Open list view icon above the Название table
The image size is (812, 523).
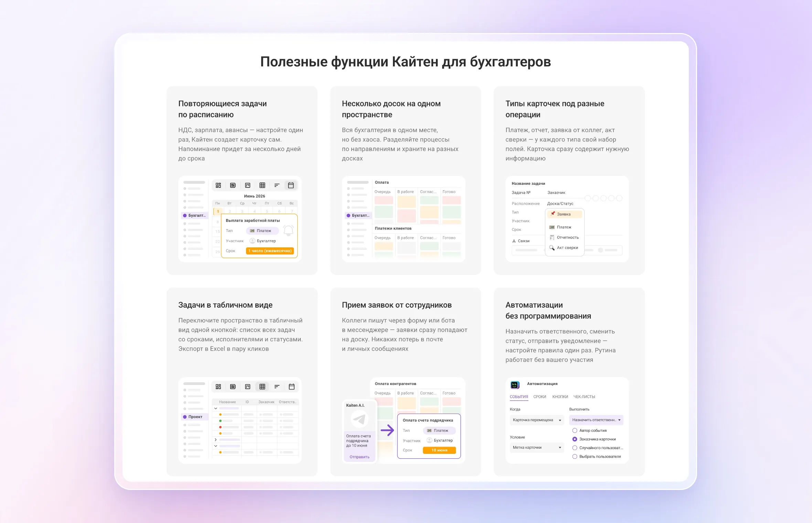[277, 387]
